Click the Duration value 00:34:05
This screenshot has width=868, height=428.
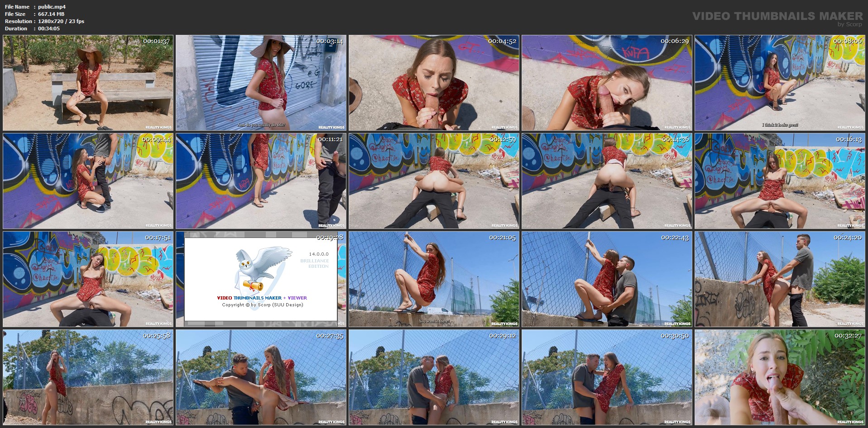(x=49, y=29)
